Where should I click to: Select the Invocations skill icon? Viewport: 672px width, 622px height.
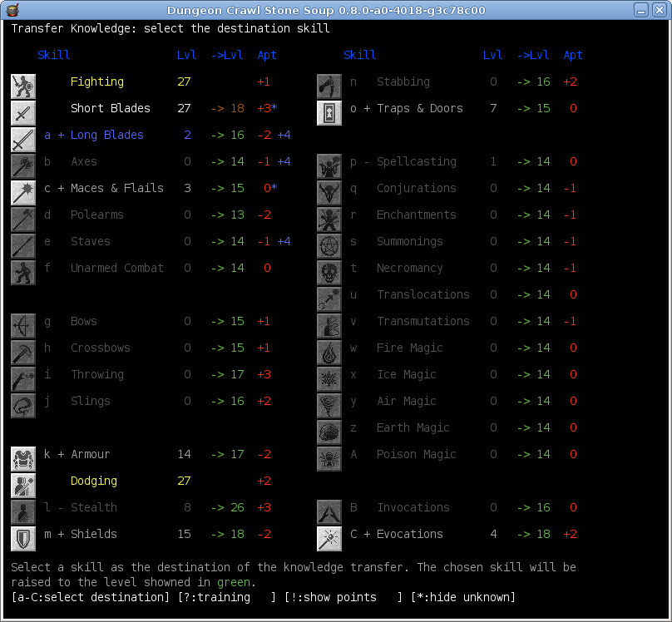[x=329, y=511]
